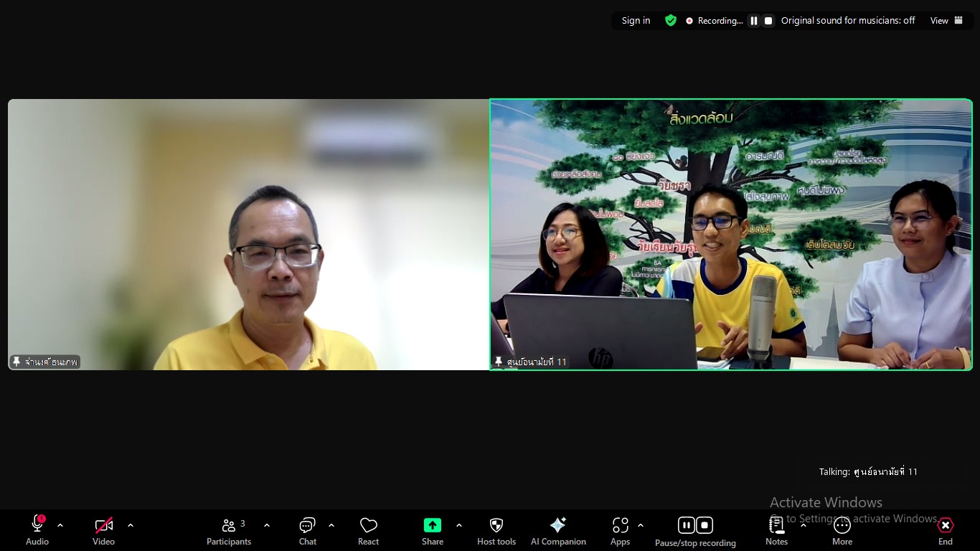
Task: Expand share options caret beside Share
Action: click(459, 525)
